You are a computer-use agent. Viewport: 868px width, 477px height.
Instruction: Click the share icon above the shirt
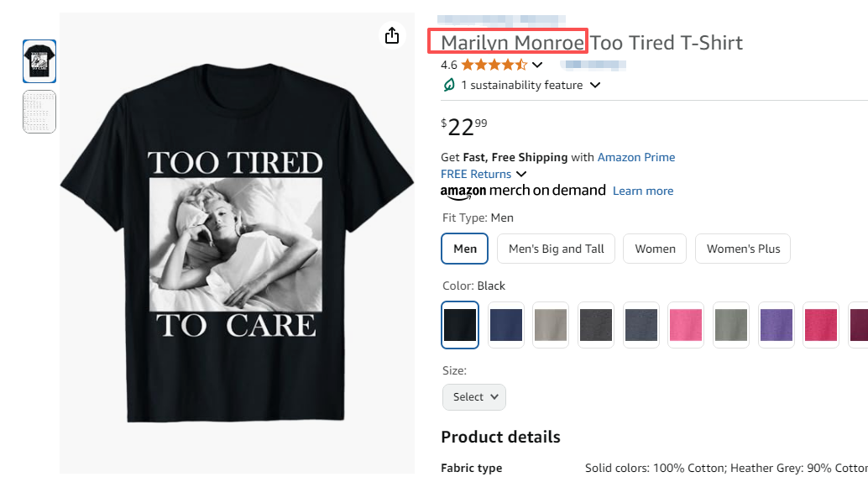[391, 35]
